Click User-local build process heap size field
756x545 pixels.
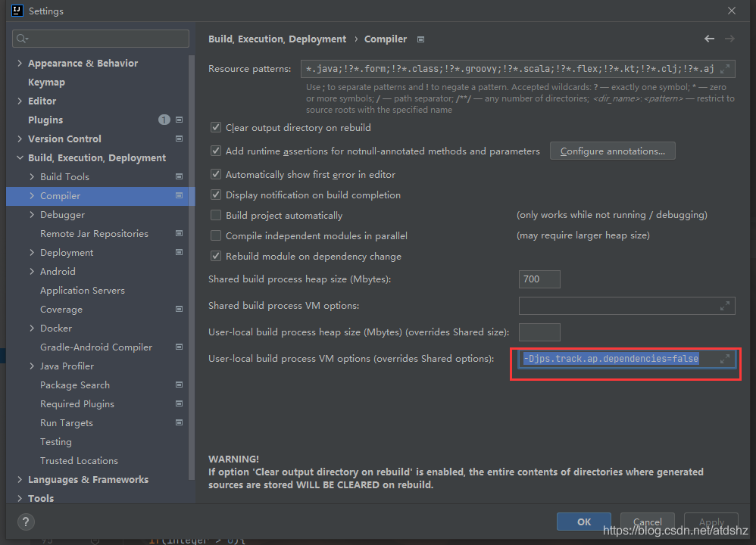click(539, 332)
